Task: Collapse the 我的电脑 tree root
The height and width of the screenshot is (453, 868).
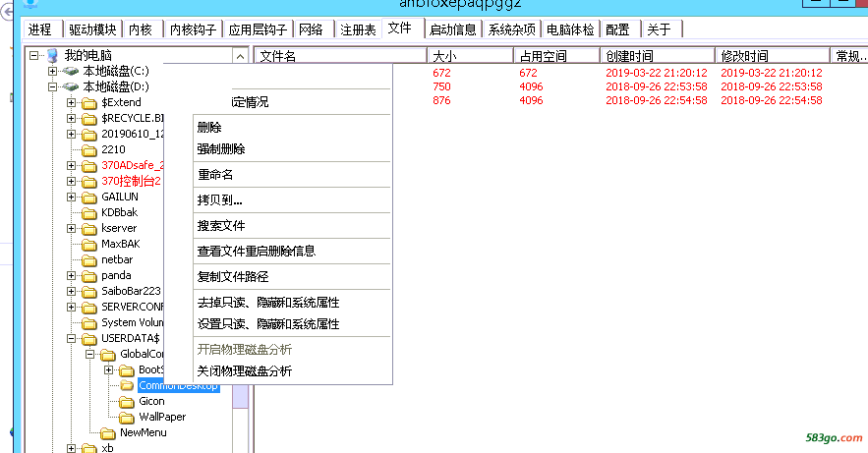Action: point(33,55)
